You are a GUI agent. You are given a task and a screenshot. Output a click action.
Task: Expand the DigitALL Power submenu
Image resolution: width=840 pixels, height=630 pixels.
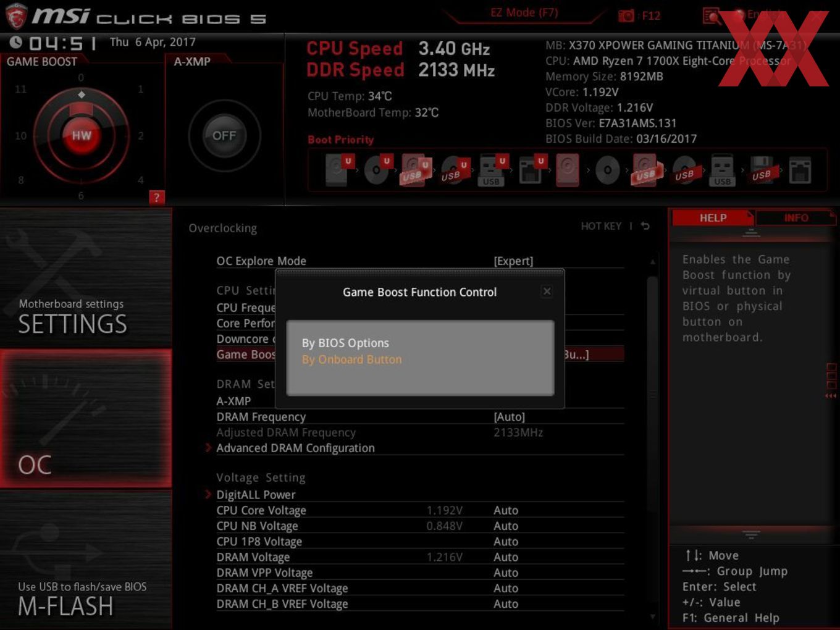coord(256,495)
